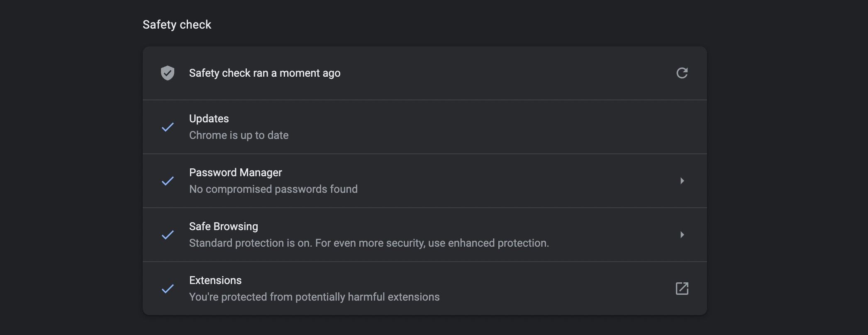Click the refresh icon to rerun safety check
The width and height of the screenshot is (868, 335).
click(x=683, y=73)
